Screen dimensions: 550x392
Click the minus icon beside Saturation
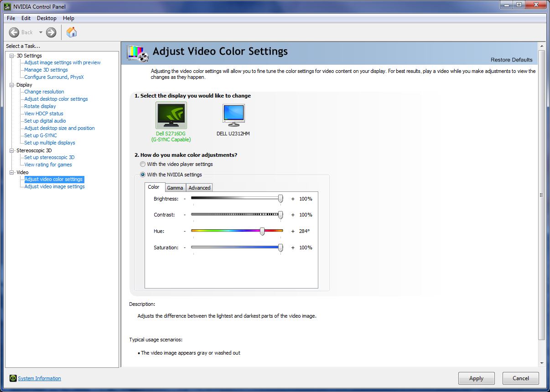[x=185, y=248]
